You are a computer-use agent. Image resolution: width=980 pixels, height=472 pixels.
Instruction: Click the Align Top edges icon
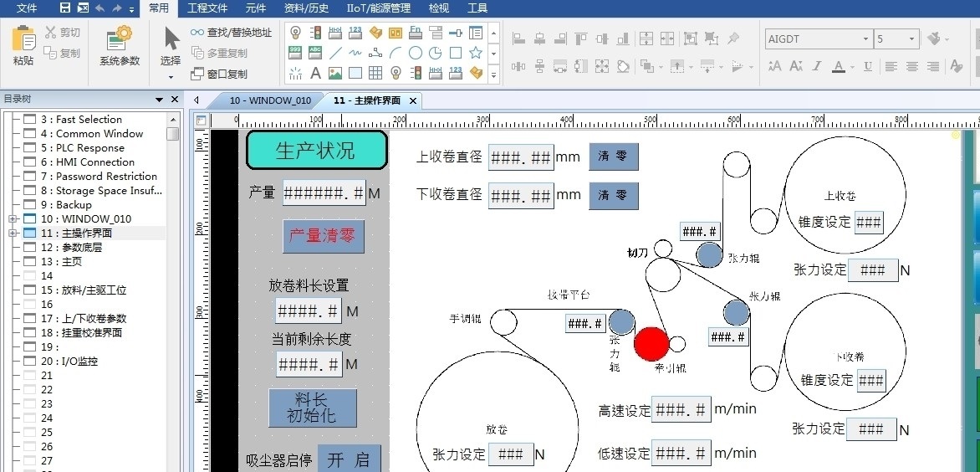click(x=581, y=38)
